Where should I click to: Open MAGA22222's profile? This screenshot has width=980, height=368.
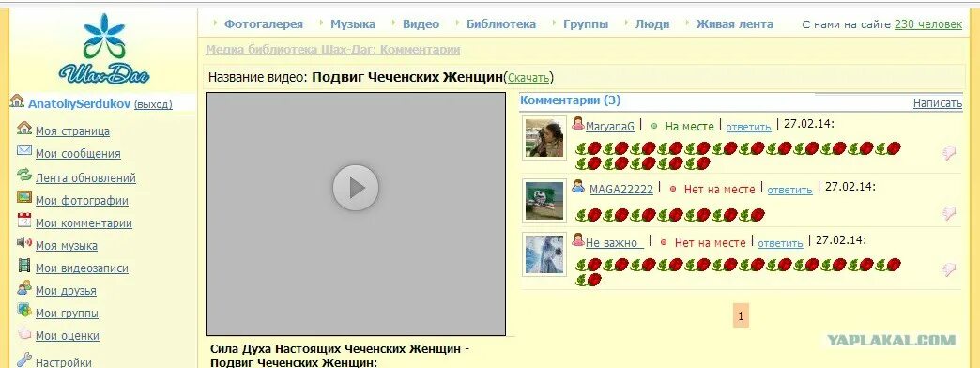pos(621,189)
